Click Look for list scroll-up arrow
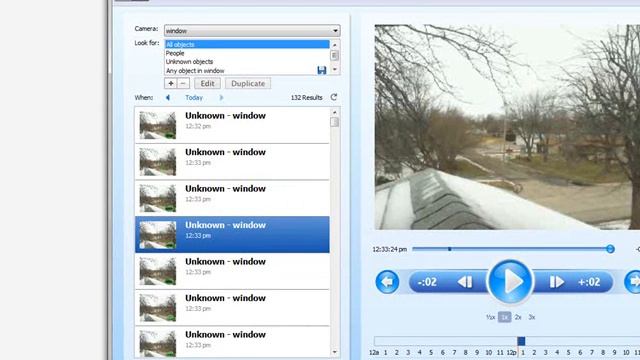The width and height of the screenshot is (640, 360). click(335, 44)
